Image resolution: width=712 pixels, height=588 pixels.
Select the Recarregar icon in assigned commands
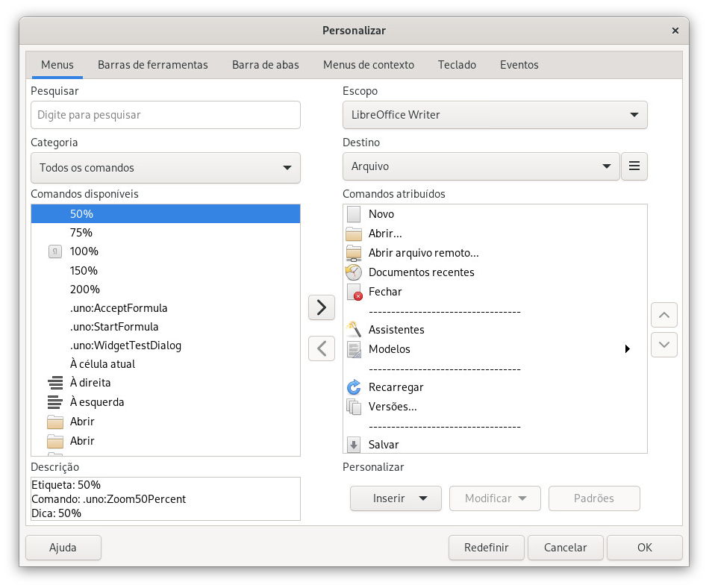(354, 387)
